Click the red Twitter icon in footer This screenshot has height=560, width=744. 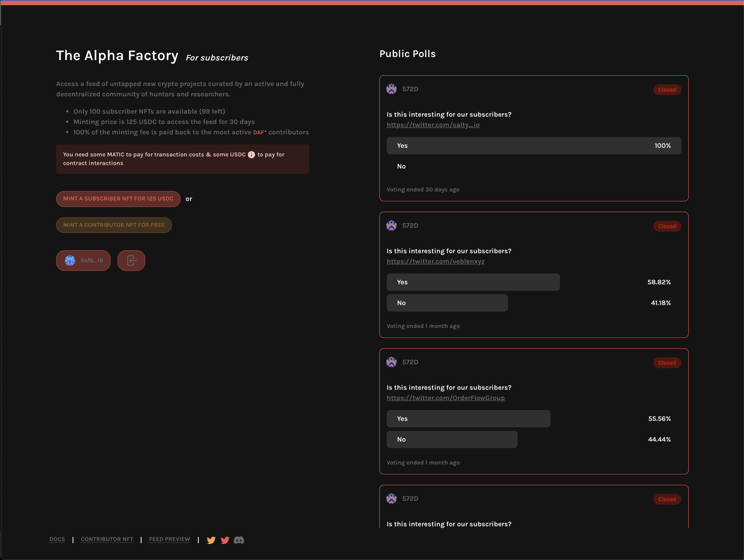pos(225,540)
